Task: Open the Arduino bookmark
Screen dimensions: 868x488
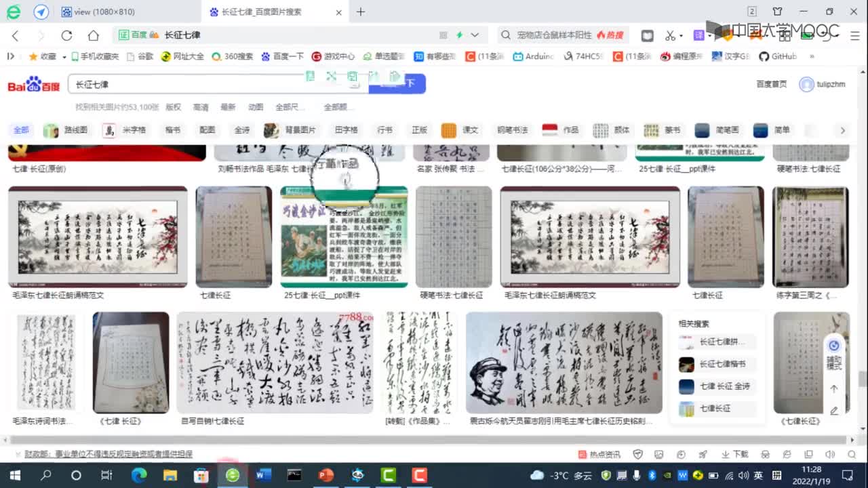Action: tap(534, 56)
